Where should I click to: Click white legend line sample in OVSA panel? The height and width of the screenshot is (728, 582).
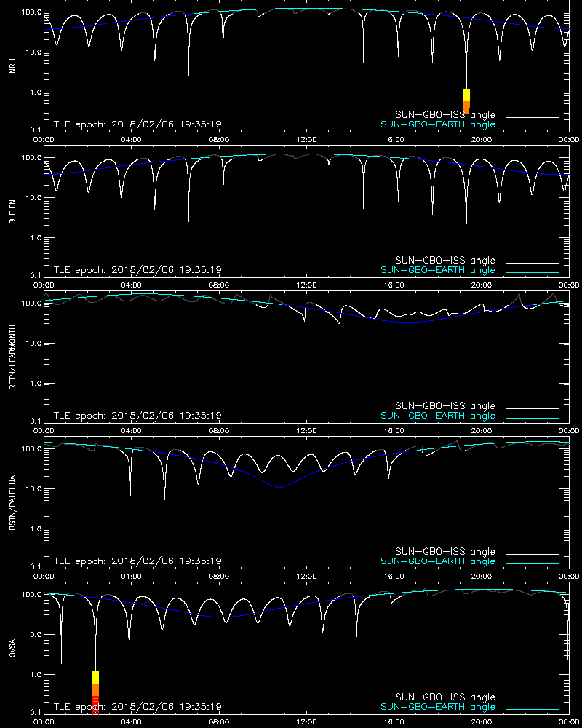click(533, 700)
